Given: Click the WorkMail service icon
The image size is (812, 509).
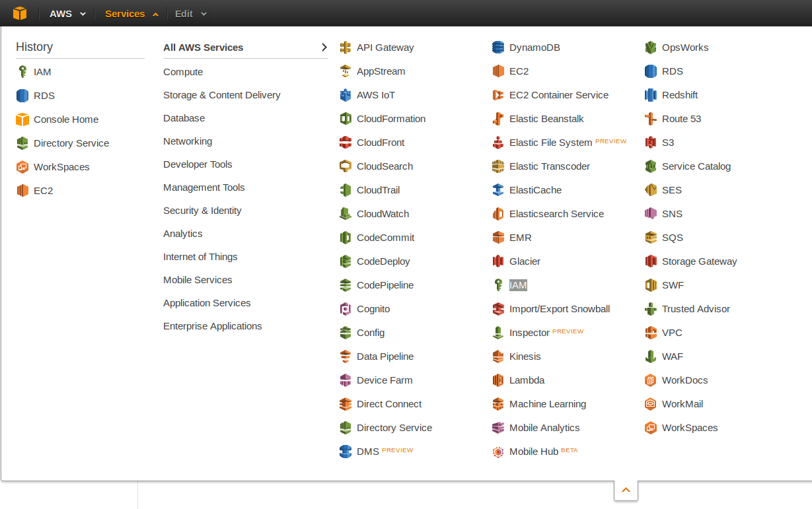Looking at the screenshot, I should tap(651, 404).
